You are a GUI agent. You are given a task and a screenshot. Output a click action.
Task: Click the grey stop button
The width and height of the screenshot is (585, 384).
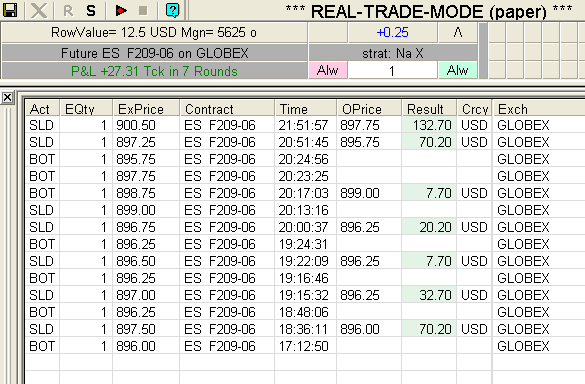143,10
